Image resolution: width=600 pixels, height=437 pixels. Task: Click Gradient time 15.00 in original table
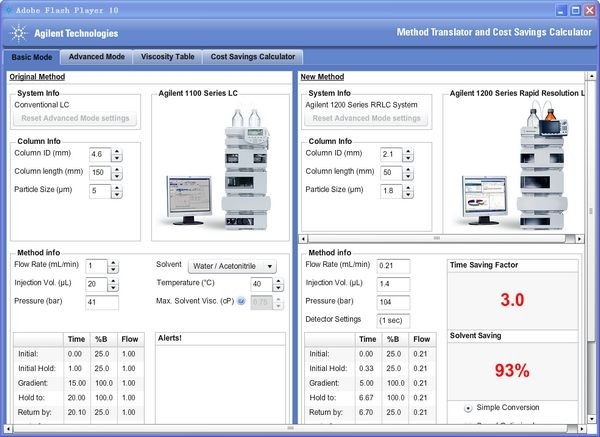tap(77, 383)
